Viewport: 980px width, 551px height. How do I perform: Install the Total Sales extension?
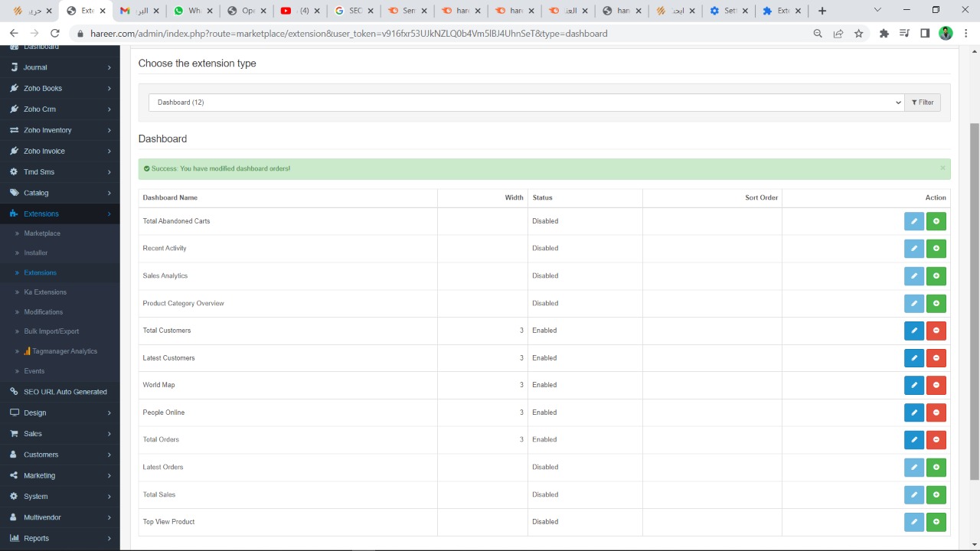click(936, 495)
